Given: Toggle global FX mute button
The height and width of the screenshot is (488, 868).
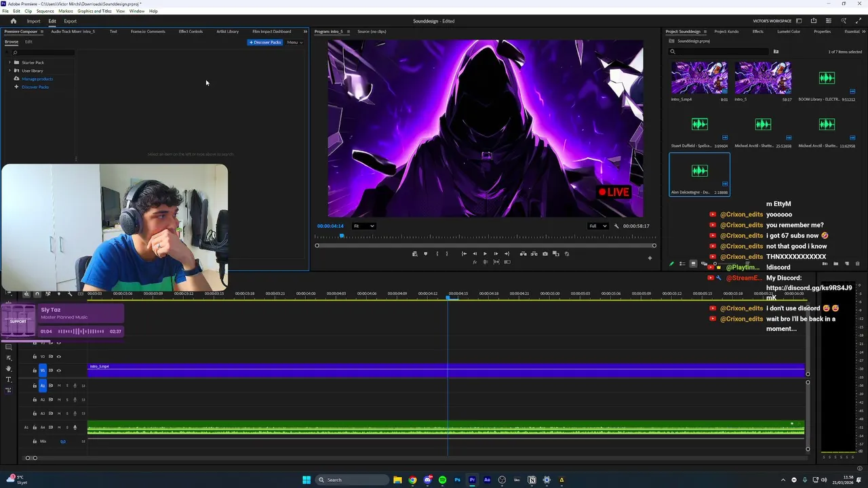Looking at the screenshot, I should [x=475, y=262].
